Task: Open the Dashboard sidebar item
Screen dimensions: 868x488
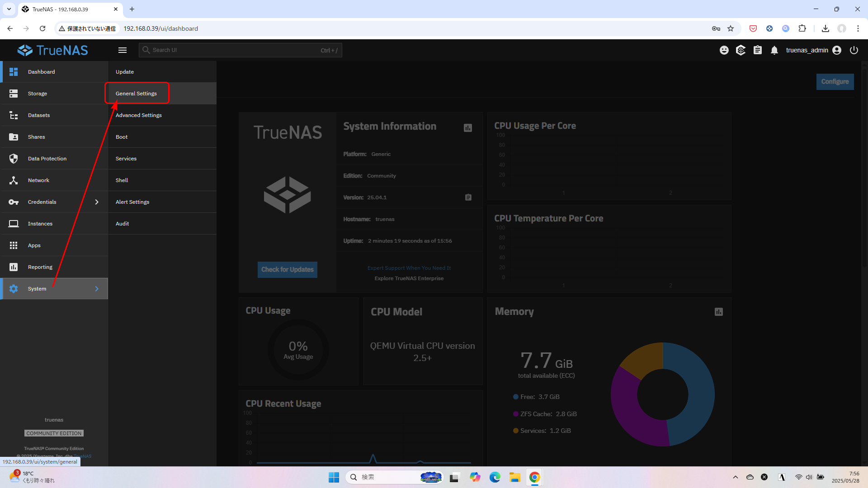Action: coord(54,72)
